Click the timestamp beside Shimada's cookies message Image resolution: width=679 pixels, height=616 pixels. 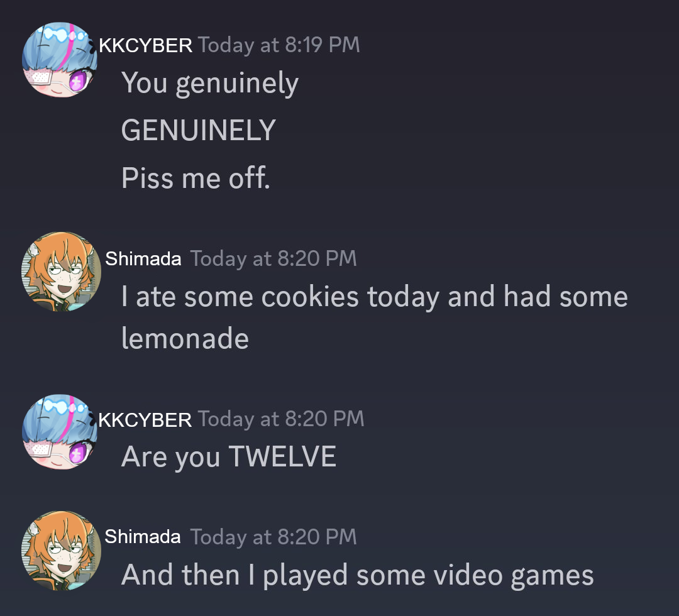(x=273, y=258)
